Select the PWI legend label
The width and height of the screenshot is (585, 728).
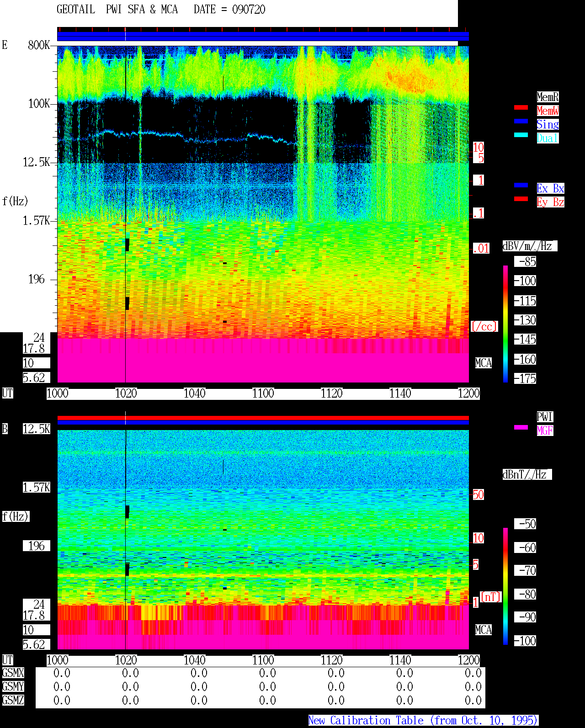pyautogui.click(x=545, y=417)
